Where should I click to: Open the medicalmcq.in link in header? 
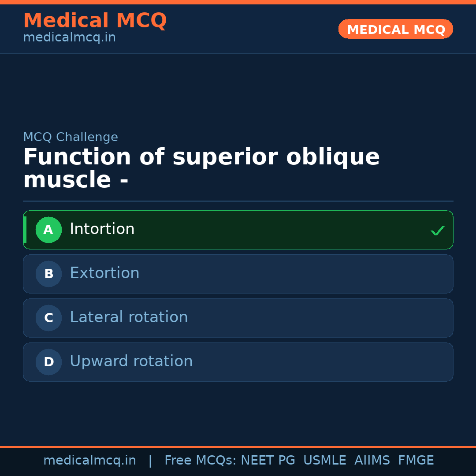coord(69,37)
